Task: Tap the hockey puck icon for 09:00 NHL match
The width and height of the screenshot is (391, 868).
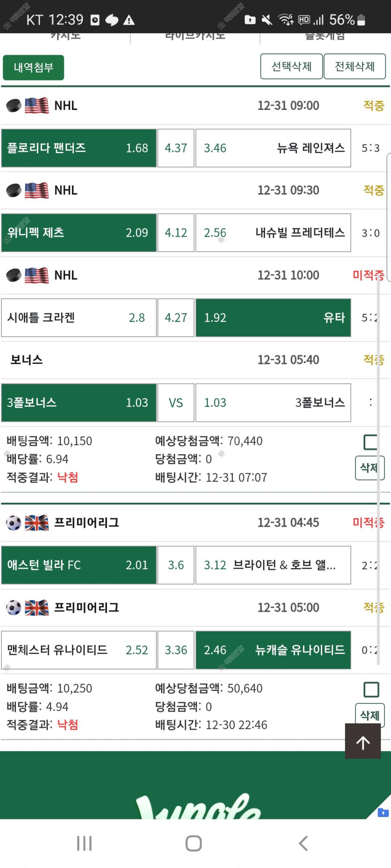Action: tap(14, 106)
